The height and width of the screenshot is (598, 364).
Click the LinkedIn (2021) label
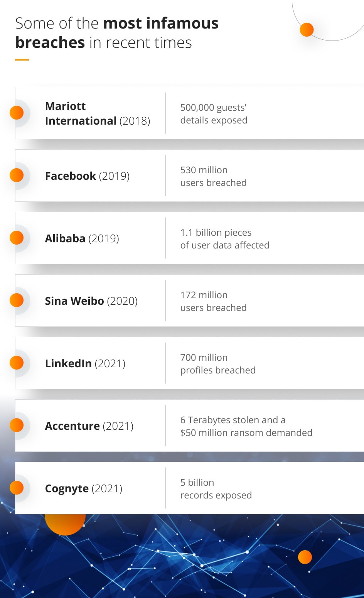85,363
